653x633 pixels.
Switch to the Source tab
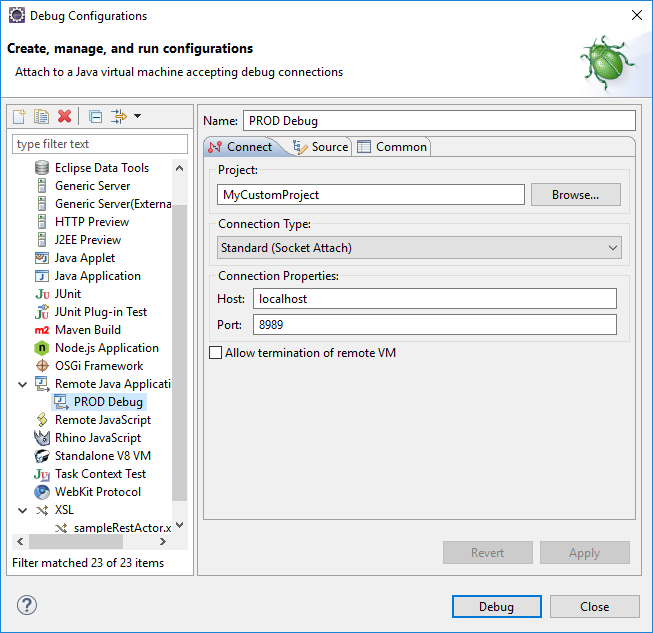[x=320, y=147]
